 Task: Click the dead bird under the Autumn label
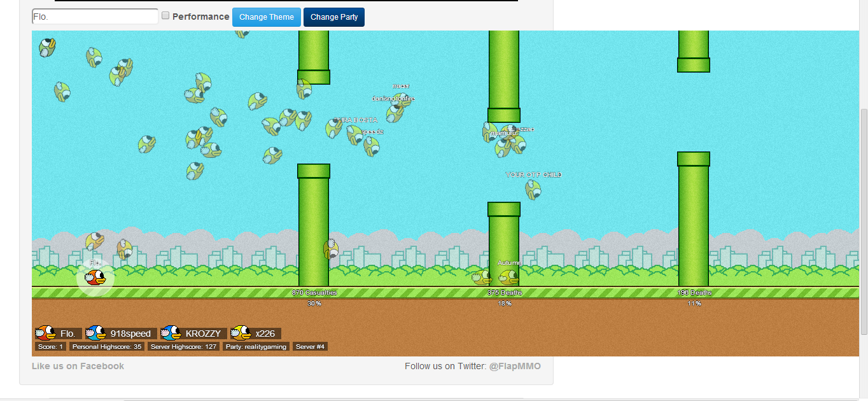point(508,278)
